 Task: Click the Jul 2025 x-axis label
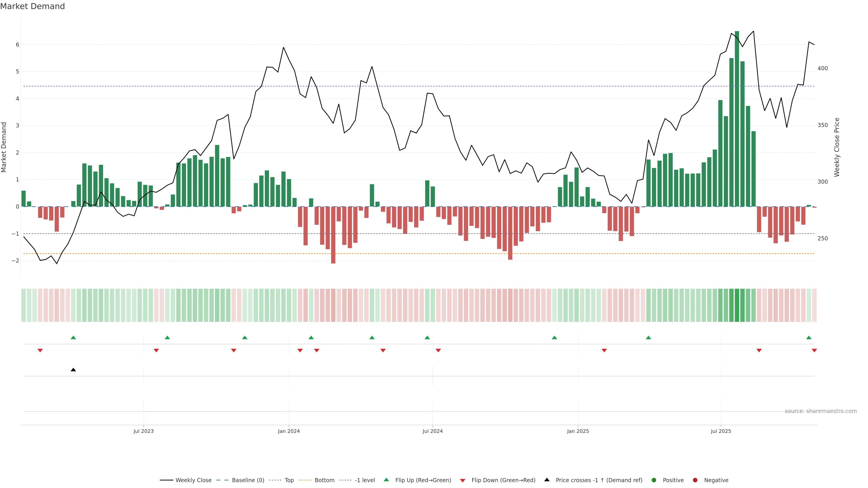pyautogui.click(x=721, y=431)
